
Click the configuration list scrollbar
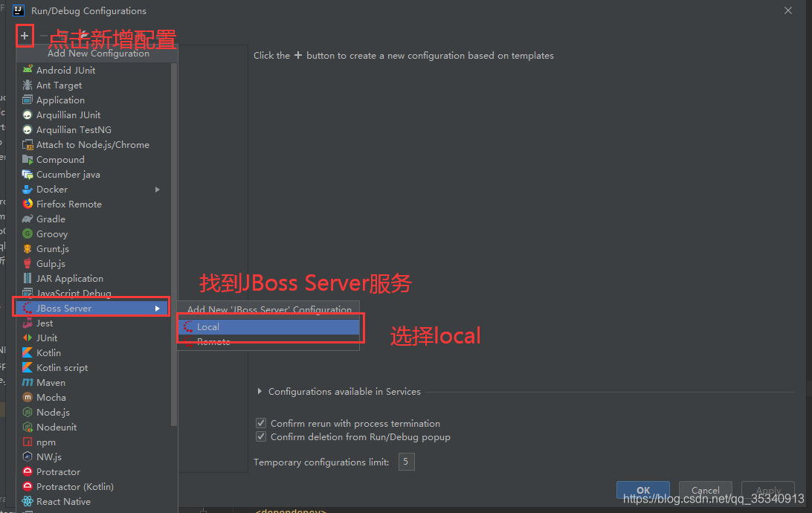coord(174,243)
